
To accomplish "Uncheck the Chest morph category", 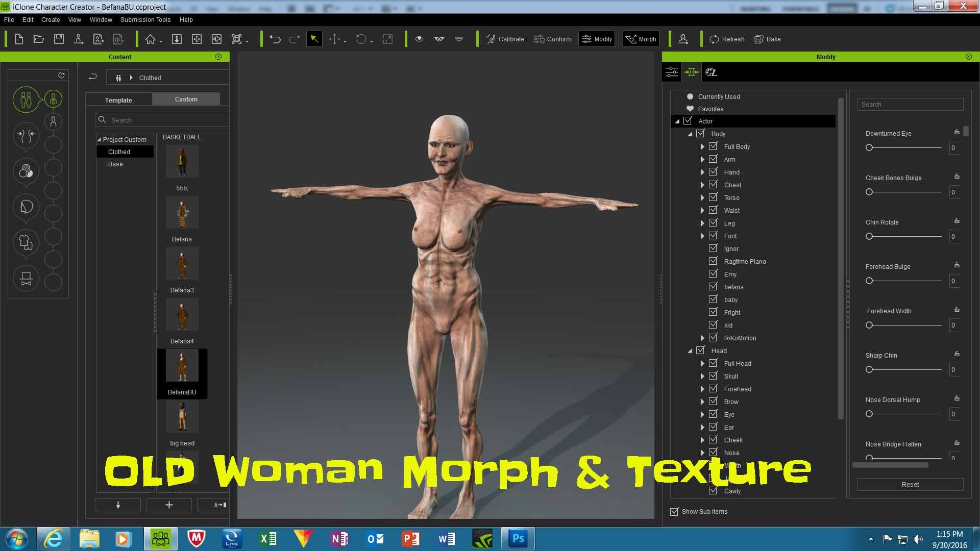I will click(713, 185).
